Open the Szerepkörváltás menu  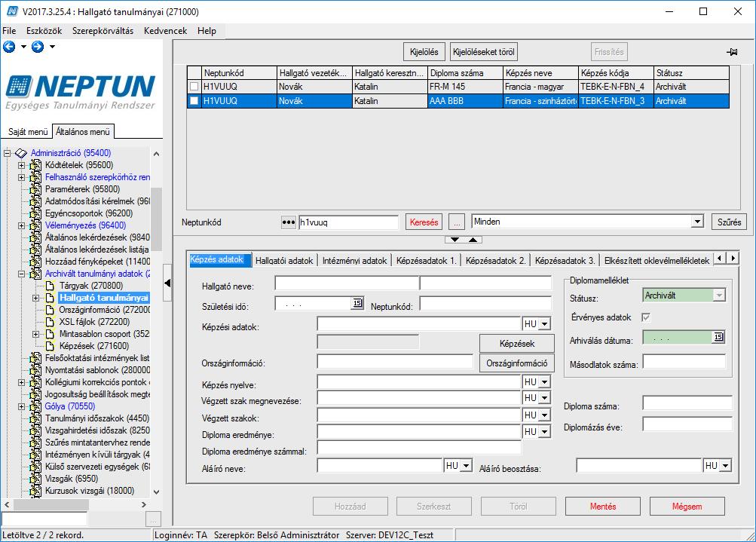coord(103,31)
